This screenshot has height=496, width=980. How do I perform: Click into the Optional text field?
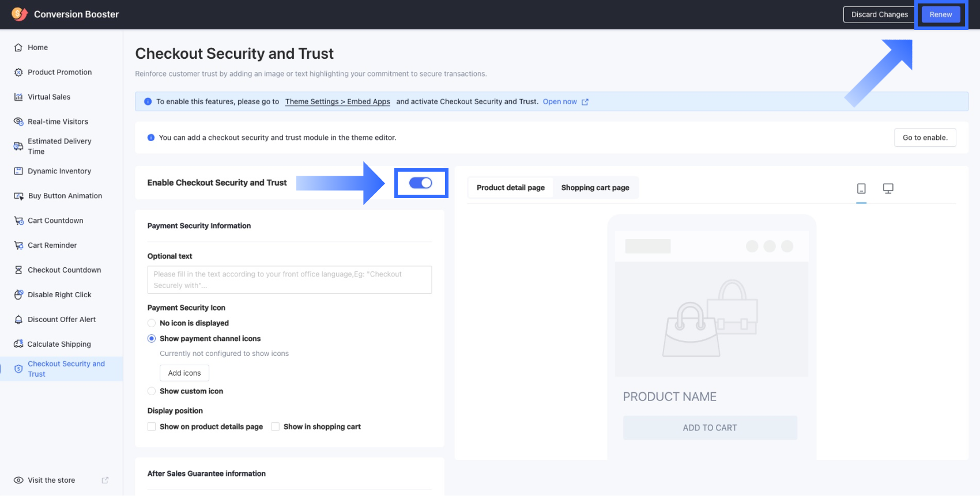289,279
